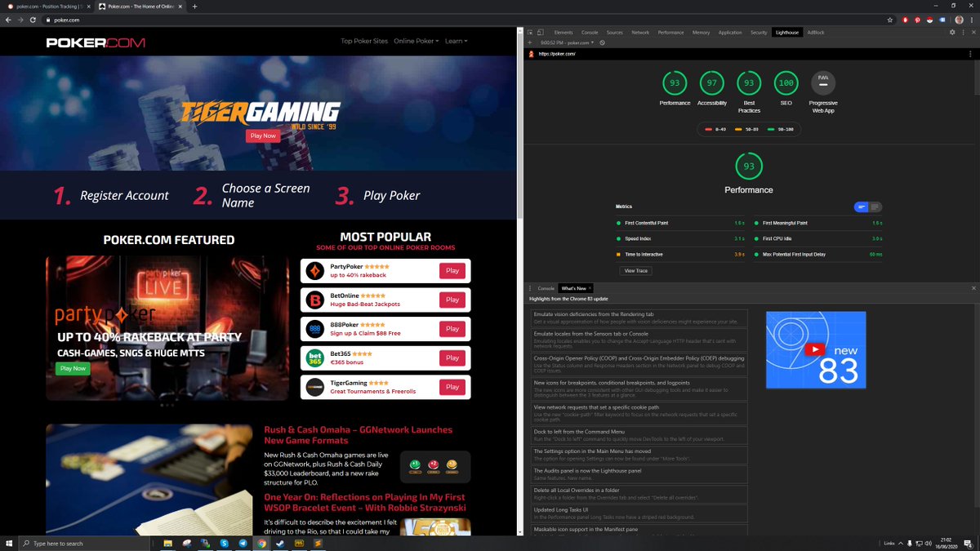Switch to the Elements tab
The image size is (980, 551).
[x=563, y=33]
